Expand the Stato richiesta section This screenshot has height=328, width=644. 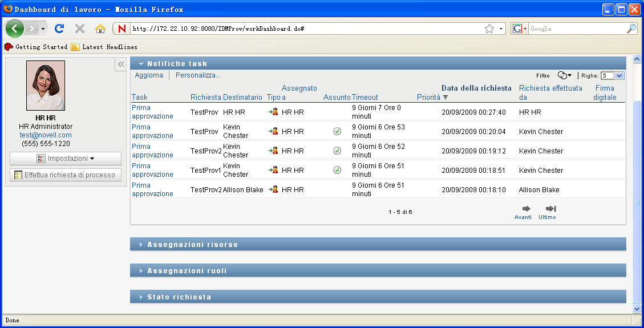(x=141, y=297)
